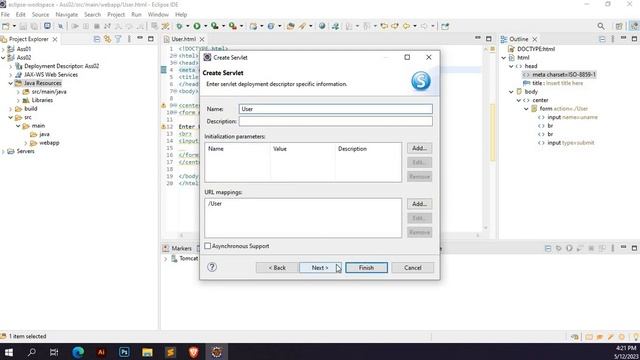Click the New wizard toolbar icon
Viewport: 640px width, 360px height.
(x=6, y=26)
